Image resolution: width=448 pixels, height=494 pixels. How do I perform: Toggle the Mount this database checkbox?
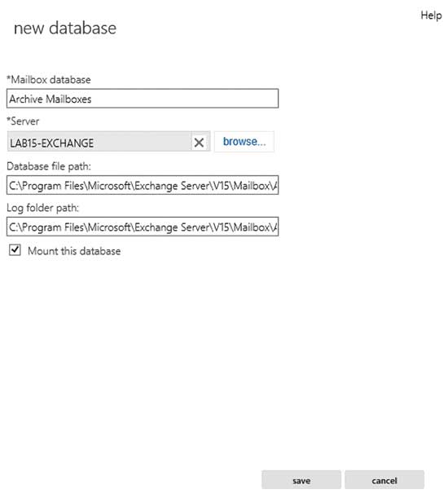15,250
